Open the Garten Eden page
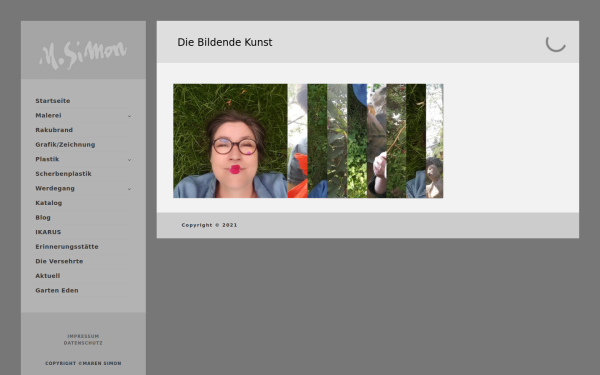Screen dimensions: 600x375 coord(57,290)
